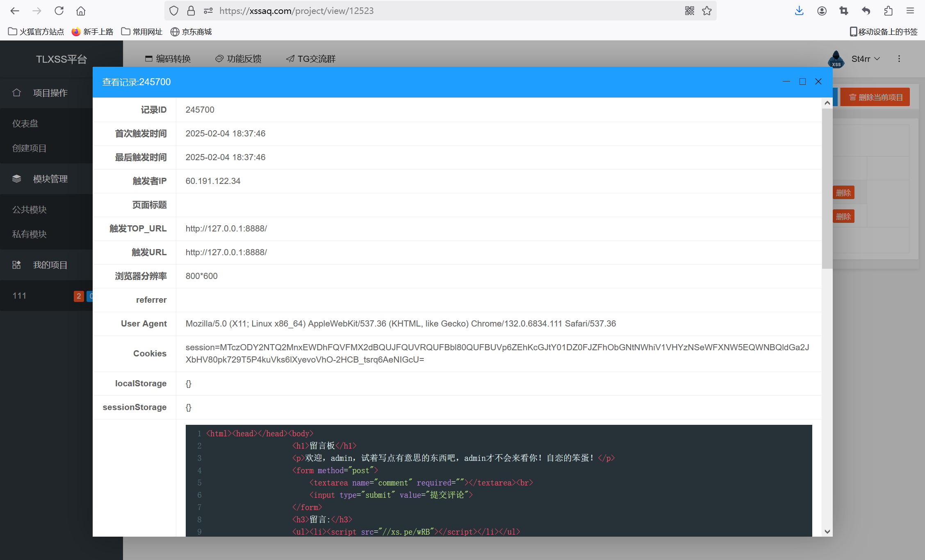
Task: Expand the 项目操作 sidebar section
Action: (x=50, y=93)
